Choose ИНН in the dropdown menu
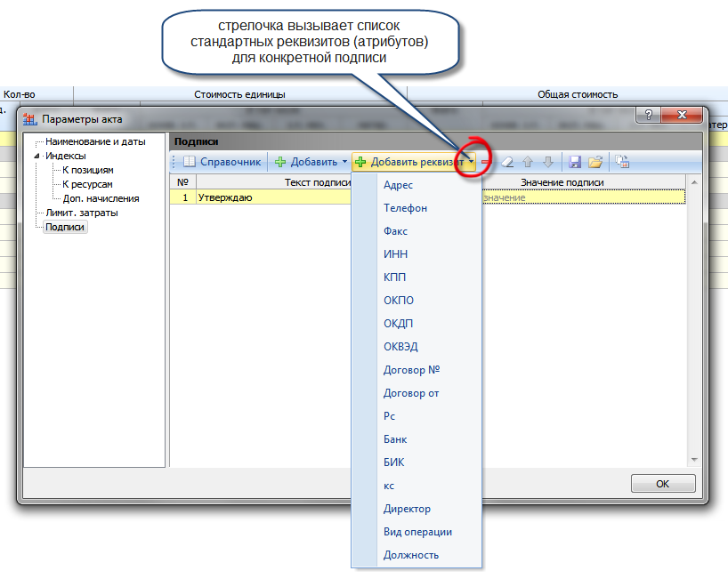Screen dimensions: 728x587 (395, 254)
